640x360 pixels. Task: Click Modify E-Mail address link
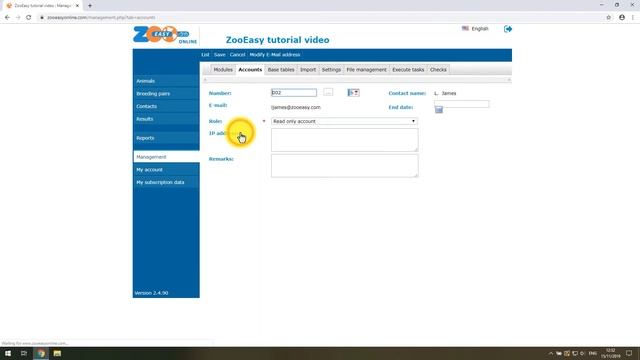(x=275, y=55)
